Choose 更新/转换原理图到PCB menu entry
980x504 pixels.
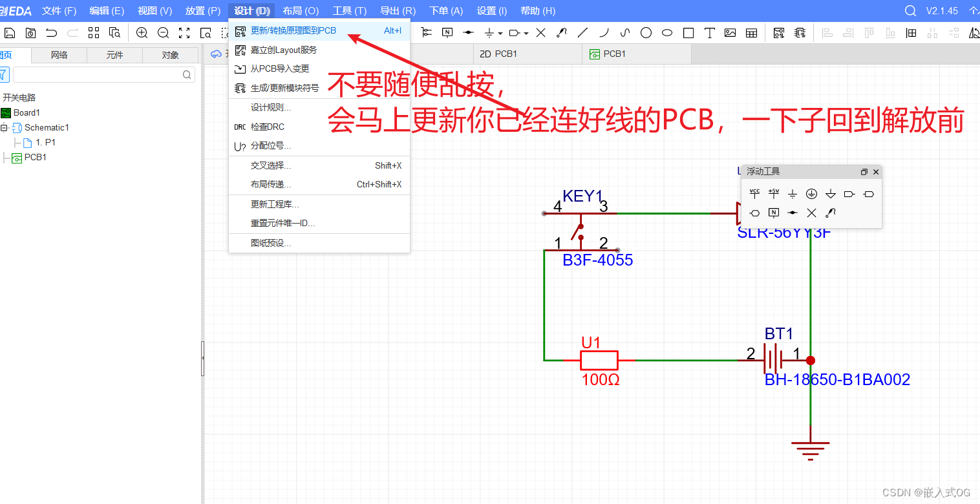319,30
